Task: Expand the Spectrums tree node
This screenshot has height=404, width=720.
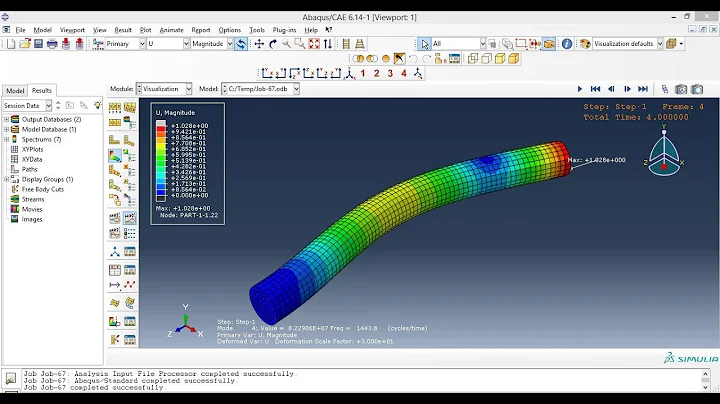Action: pos(6,140)
